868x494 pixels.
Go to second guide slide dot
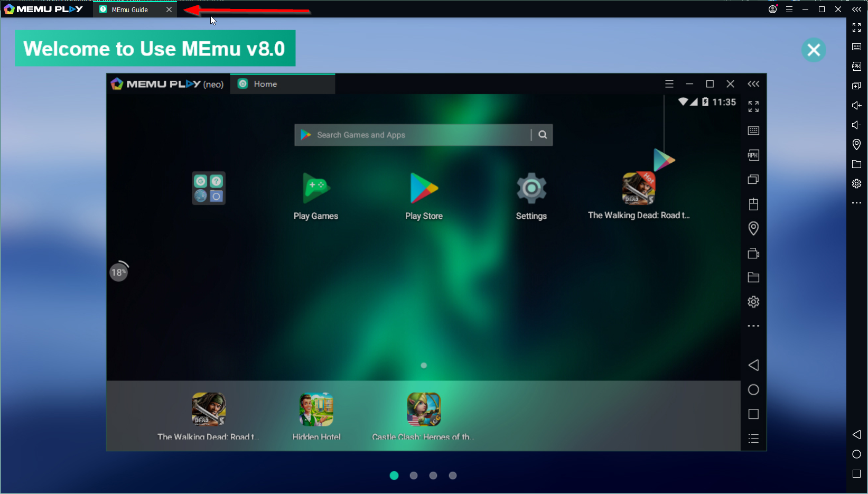tap(414, 476)
